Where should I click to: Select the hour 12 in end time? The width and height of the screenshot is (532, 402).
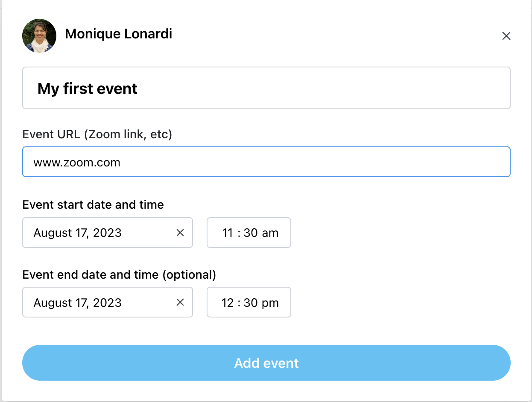pos(228,303)
